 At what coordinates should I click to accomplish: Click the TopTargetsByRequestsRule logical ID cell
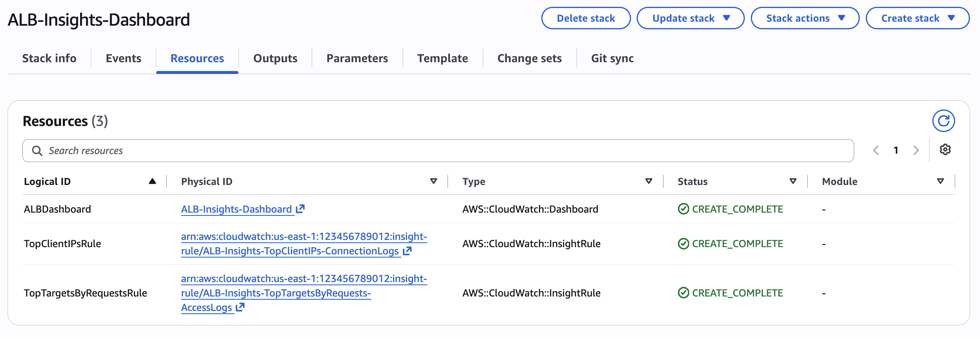[x=85, y=293]
